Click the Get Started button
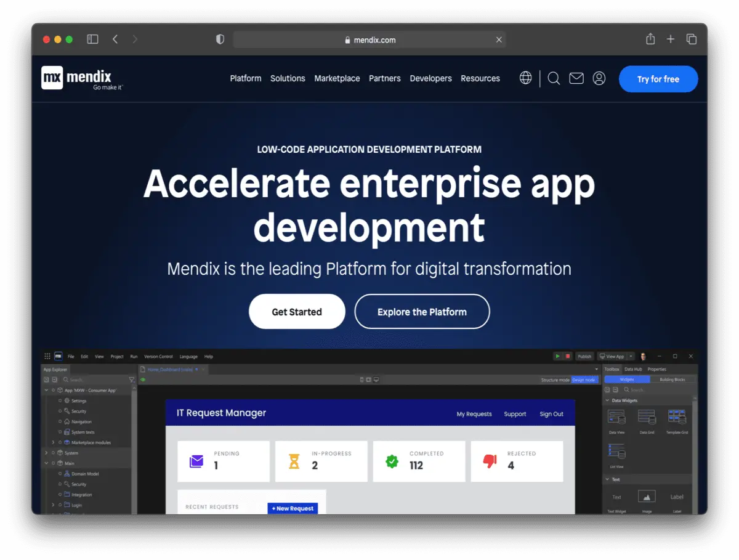Screen dimensions: 739x560 pyautogui.click(x=297, y=312)
